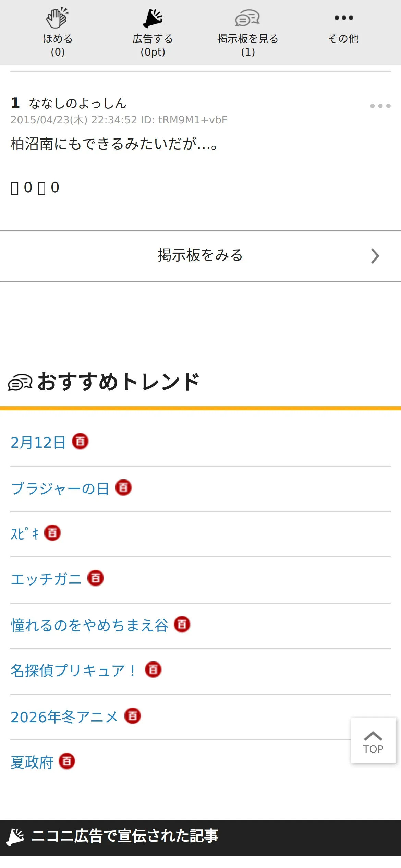Open the 2月12日 trend link
The width and height of the screenshot is (401, 868).
38,443
